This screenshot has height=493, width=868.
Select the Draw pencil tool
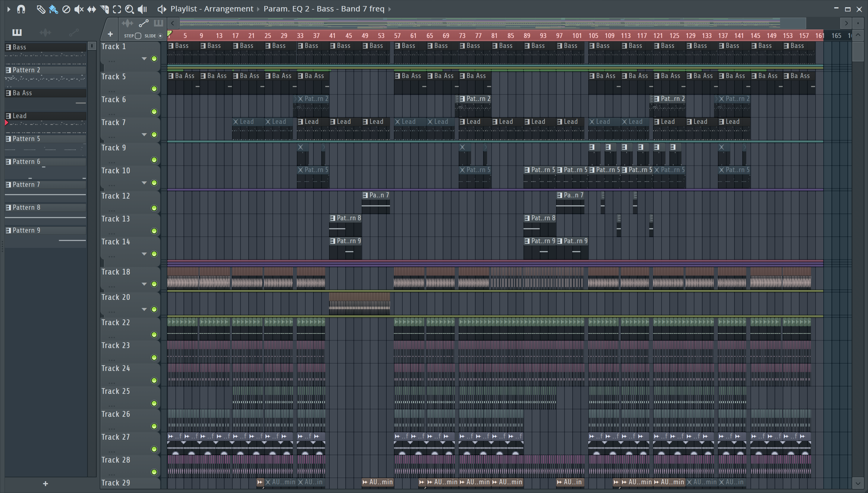(41, 9)
